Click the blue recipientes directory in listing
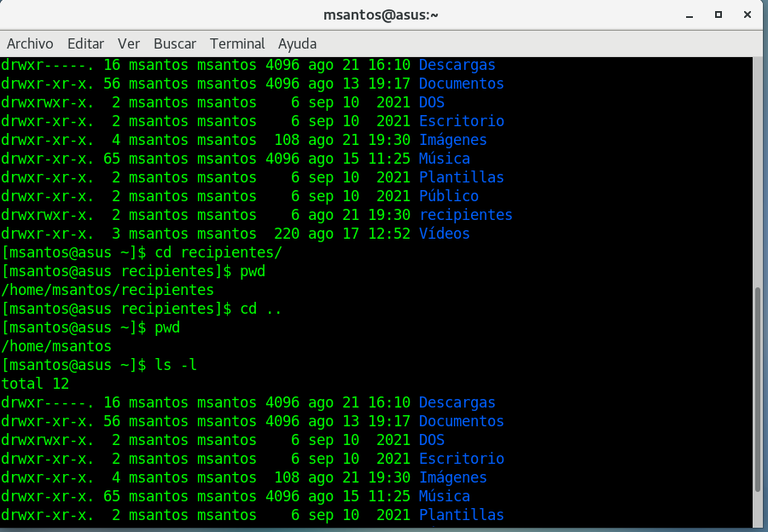The width and height of the screenshot is (768, 532). tap(465, 215)
